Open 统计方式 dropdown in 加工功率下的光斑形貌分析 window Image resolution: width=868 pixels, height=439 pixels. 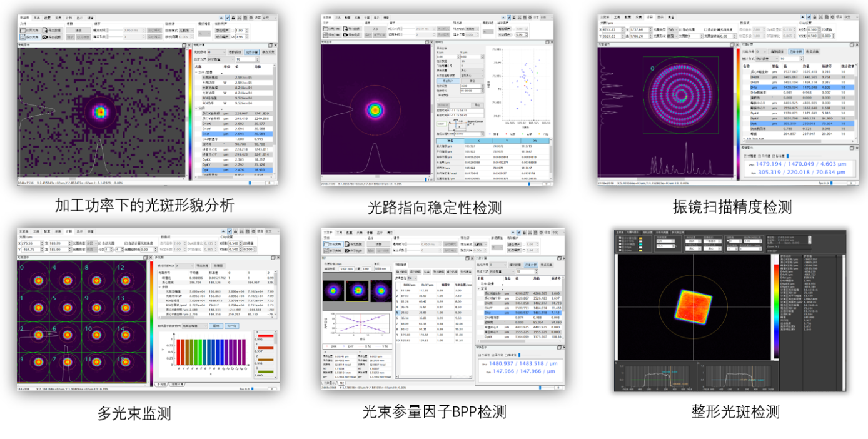coord(221,59)
